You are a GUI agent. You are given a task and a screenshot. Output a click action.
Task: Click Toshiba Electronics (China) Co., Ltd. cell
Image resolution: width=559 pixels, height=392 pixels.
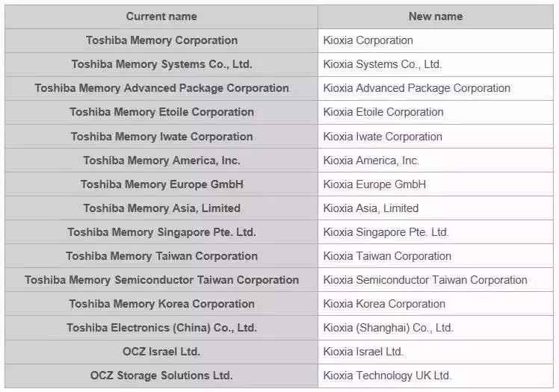[161, 328]
